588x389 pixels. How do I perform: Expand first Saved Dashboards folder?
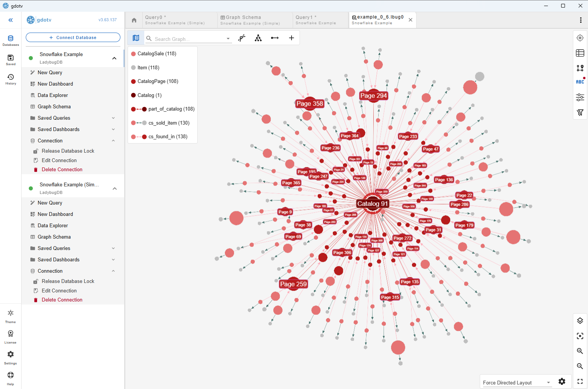pyautogui.click(x=113, y=130)
